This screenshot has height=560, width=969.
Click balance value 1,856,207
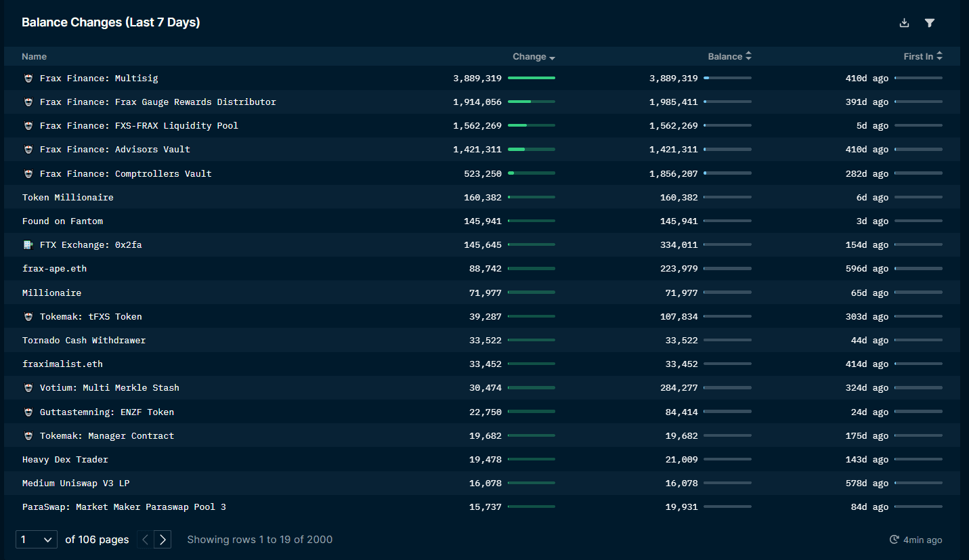coord(673,174)
